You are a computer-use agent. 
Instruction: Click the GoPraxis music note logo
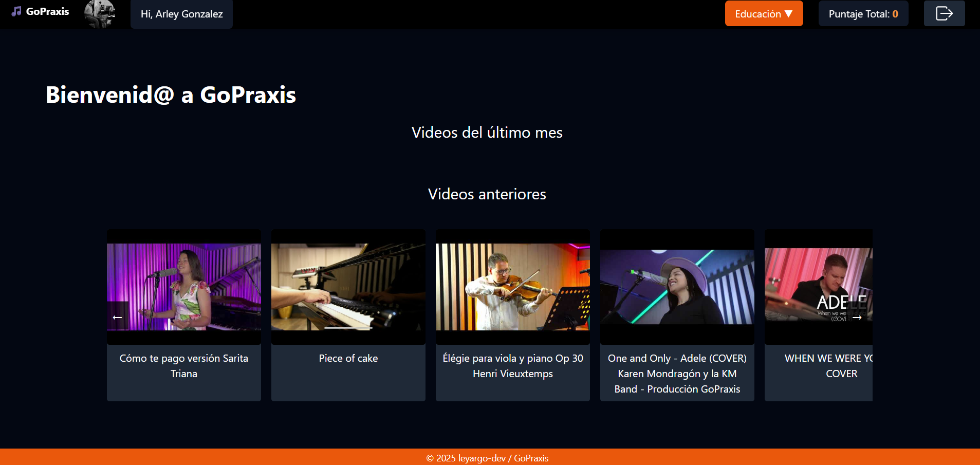pos(16,11)
